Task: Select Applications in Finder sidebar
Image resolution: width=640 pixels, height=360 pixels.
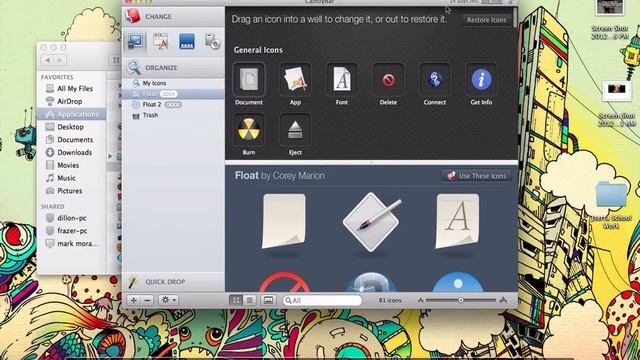Action: [71, 114]
